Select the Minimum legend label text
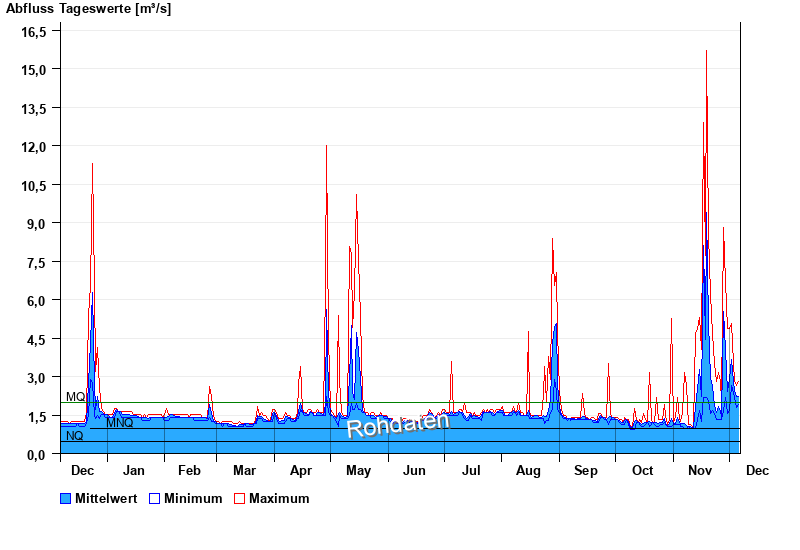The image size is (800, 550). click(193, 498)
